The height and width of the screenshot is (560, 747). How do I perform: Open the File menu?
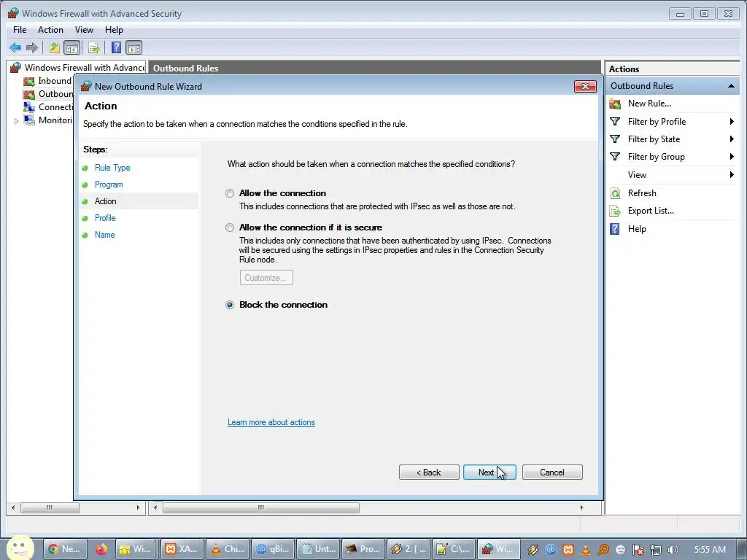pos(20,29)
